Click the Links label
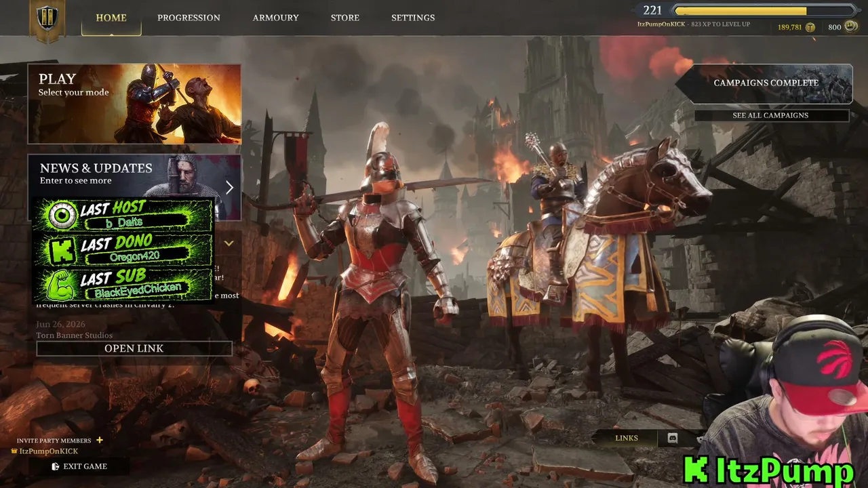Image resolution: width=868 pixels, height=488 pixels. pyautogui.click(x=627, y=438)
